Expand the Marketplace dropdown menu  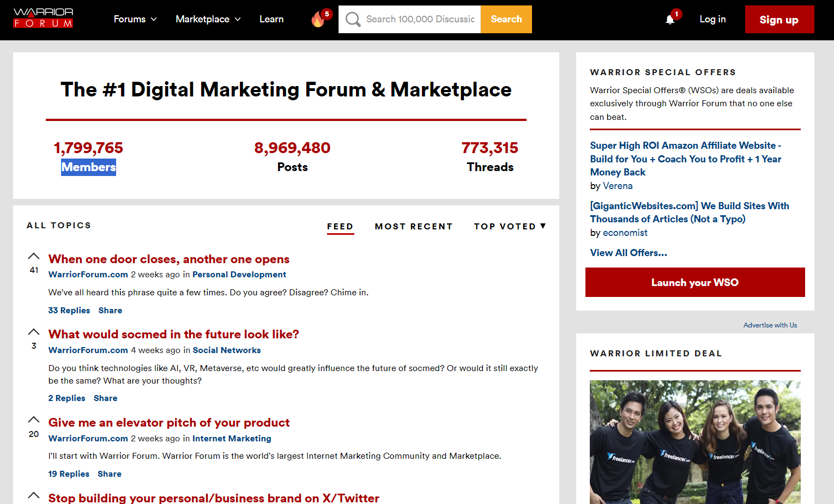click(x=208, y=19)
